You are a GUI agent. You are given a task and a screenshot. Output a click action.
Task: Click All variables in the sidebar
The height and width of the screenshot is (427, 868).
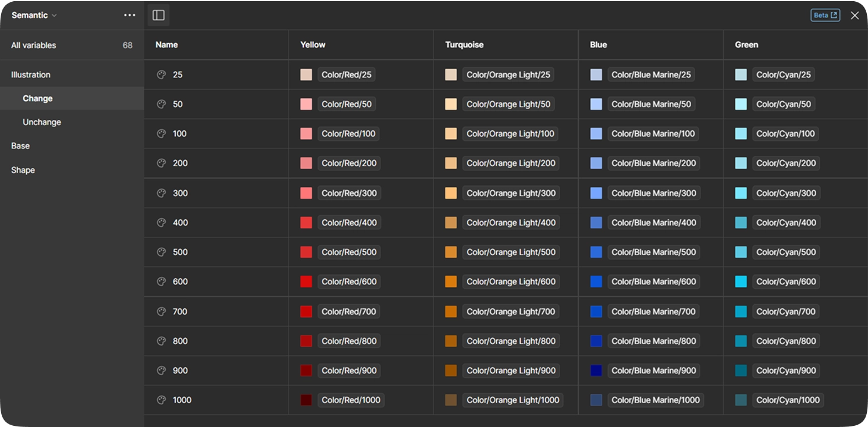point(33,45)
